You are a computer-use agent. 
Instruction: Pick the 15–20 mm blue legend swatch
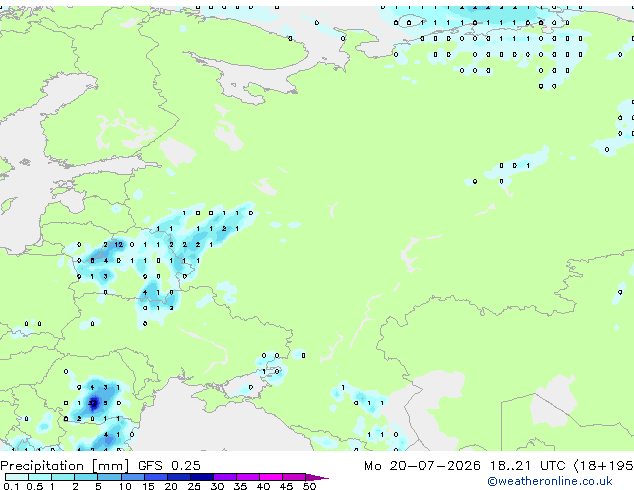[x=155, y=477]
